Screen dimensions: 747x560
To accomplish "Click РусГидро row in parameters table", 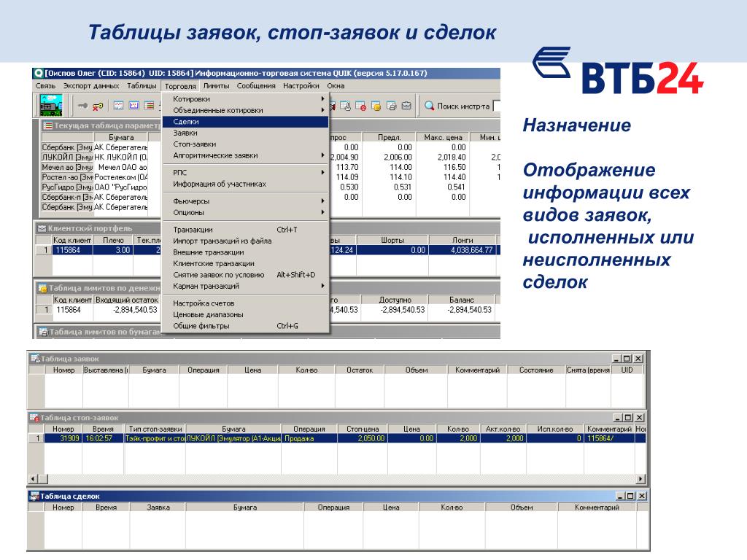I will pos(94,187).
